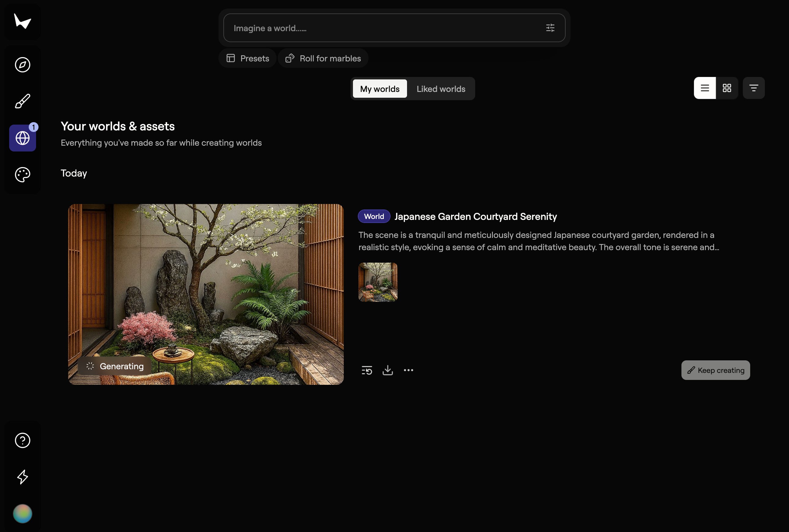Open prompt settings sliders icon
Viewport: 789px width, 532px height.
tap(550, 28)
